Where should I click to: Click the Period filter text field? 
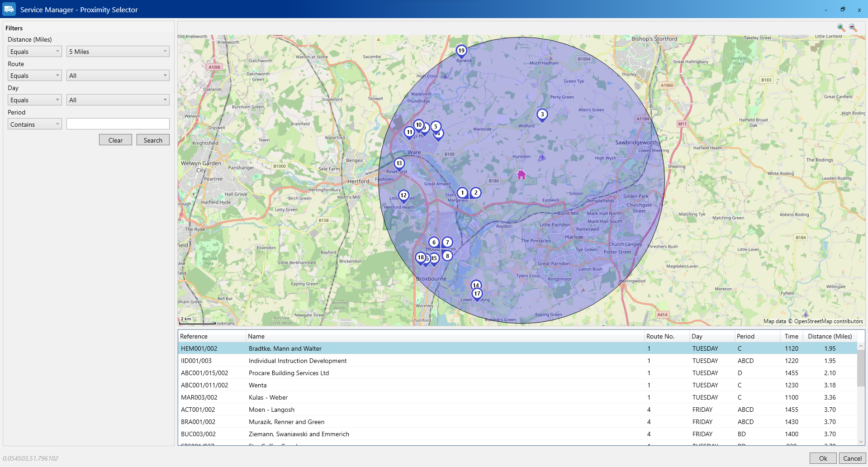pyautogui.click(x=118, y=124)
